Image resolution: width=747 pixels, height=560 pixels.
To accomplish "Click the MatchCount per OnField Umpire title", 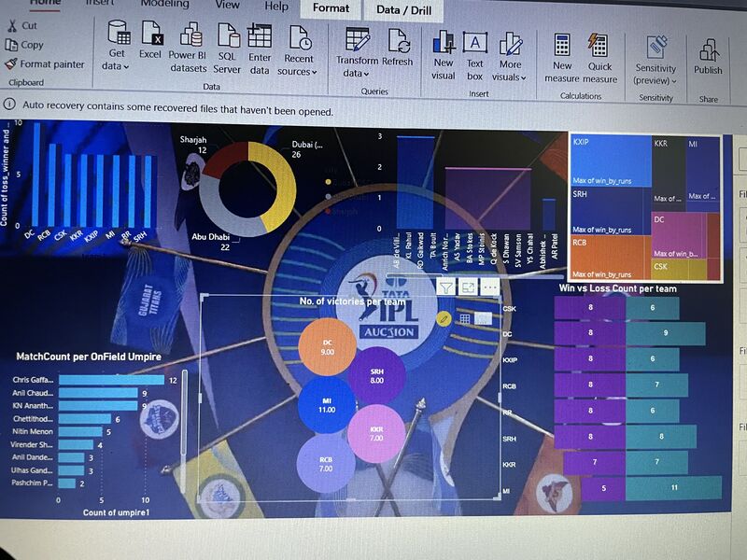I will point(89,357).
